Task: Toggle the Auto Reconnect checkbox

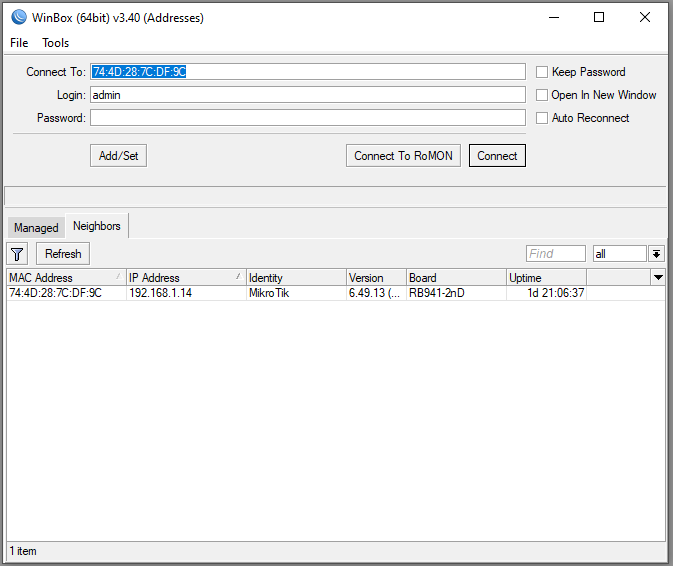Action: point(542,118)
